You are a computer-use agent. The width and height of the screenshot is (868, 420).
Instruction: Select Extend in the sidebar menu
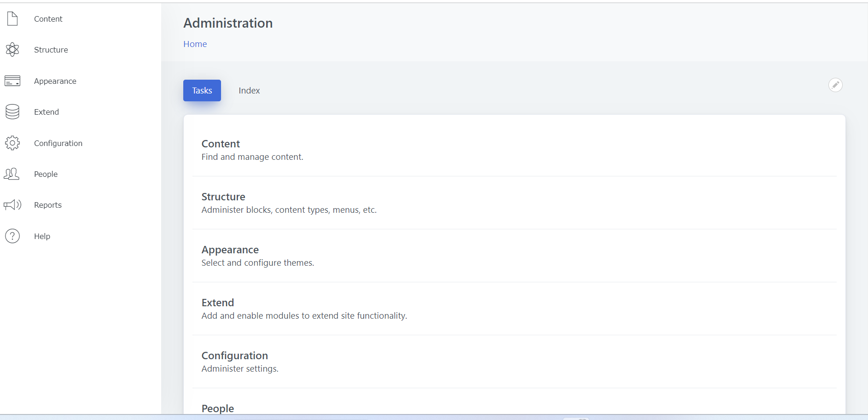click(x=47, y=112)
